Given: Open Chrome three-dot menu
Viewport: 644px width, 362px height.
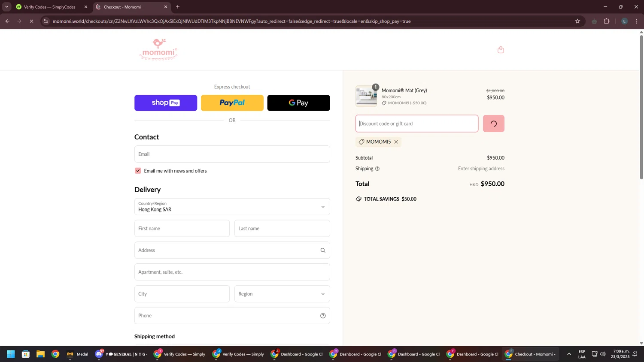Looking at the screenshot, I should pos(637,21).
